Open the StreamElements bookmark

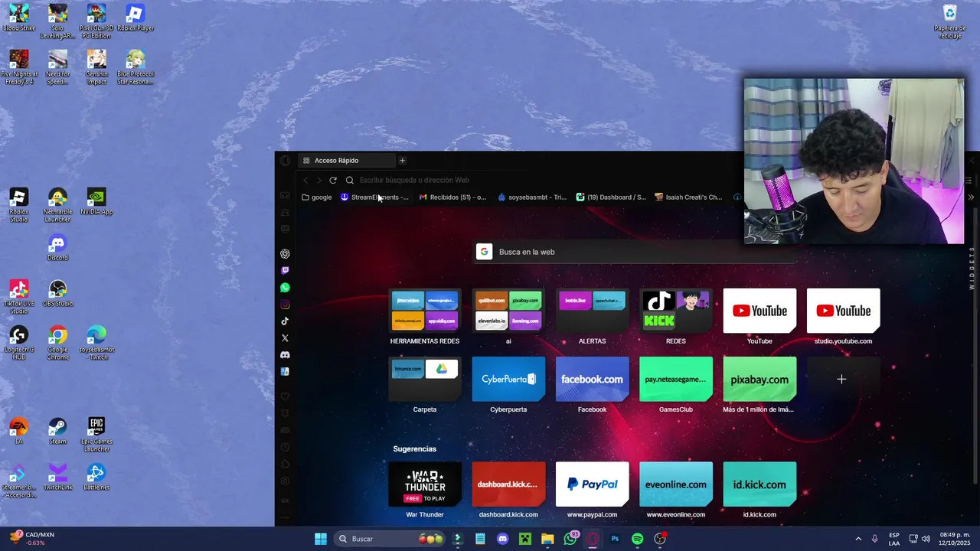(374, 197)
